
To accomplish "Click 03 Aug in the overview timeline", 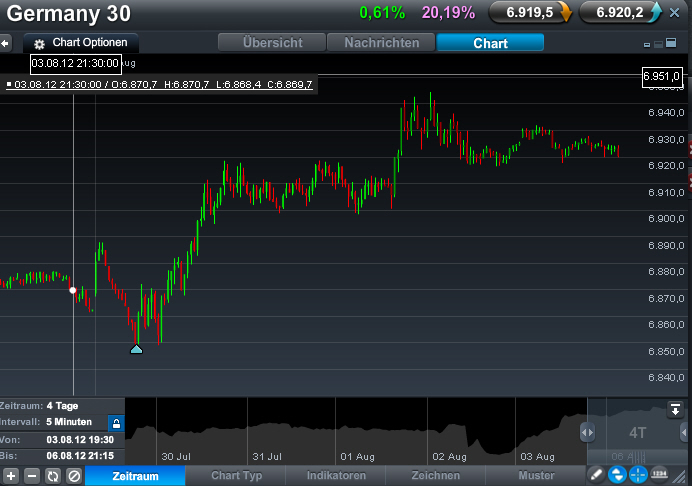I will 537,456.
